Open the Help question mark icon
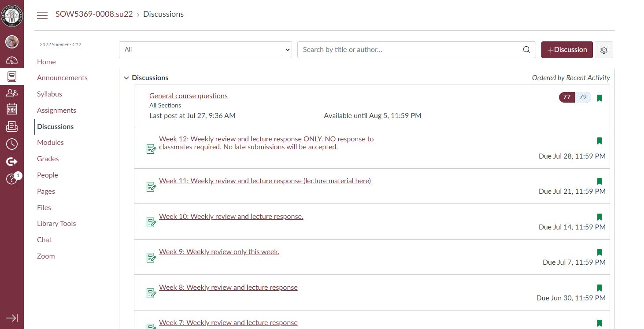 11,179
